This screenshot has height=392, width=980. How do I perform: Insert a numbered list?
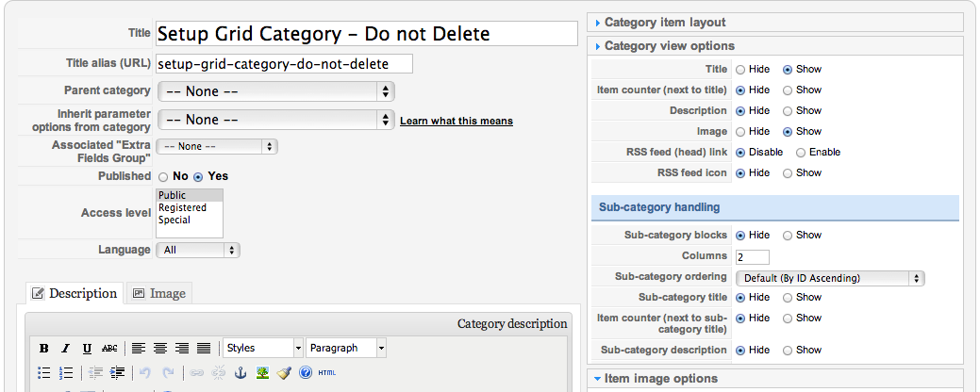click(66, 372)
